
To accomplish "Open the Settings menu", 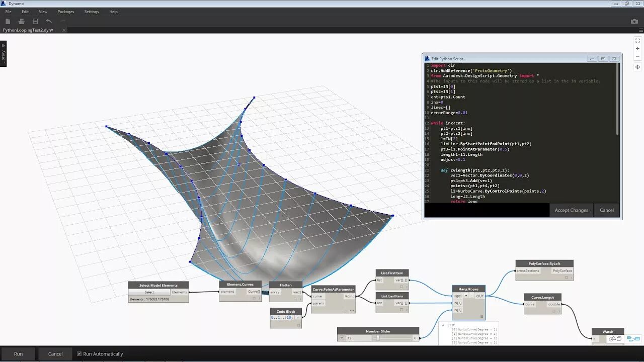I will click(x=92, y=12).
